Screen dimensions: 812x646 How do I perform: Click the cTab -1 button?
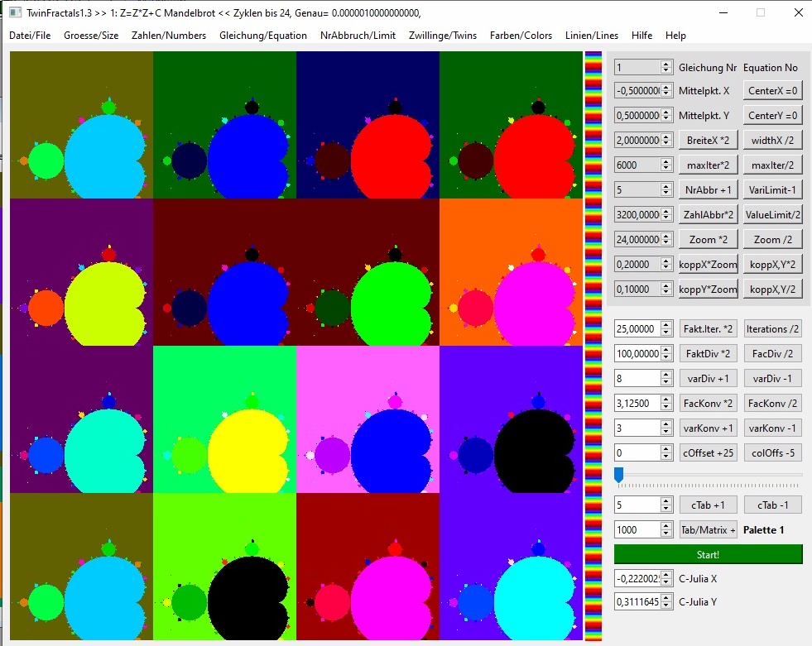click(x=772, y=505)
